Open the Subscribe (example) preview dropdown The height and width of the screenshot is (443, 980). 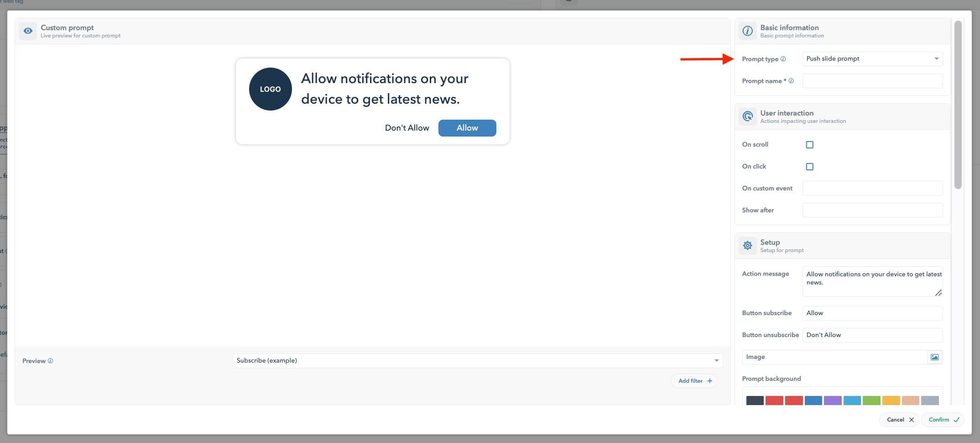tap(478, 361)
